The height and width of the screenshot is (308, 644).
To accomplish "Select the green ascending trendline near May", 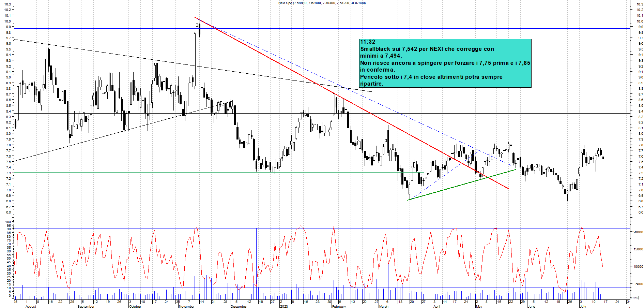I will coord(462,185).
